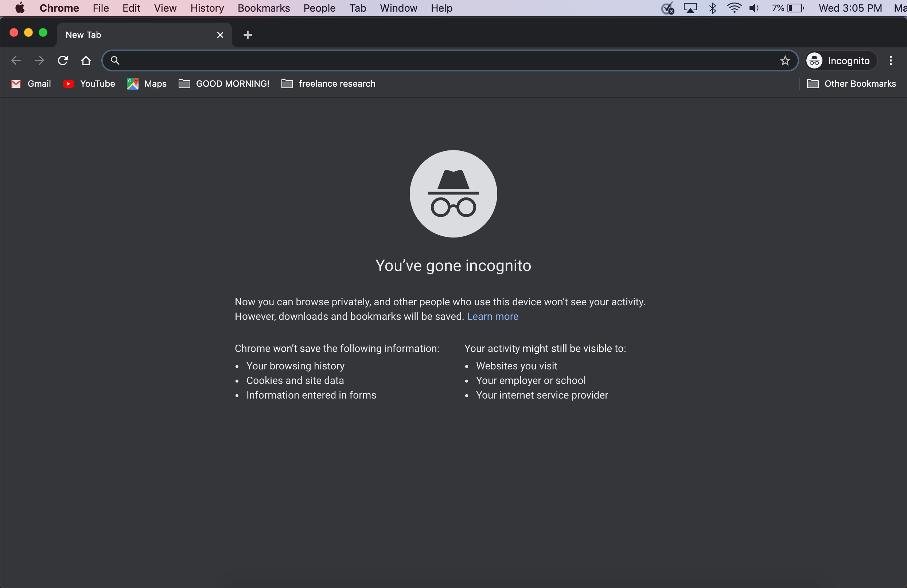This screenshot has height=588, width=907.
Task: Open a new tab with the plus icon
Action: click(248, 35)
